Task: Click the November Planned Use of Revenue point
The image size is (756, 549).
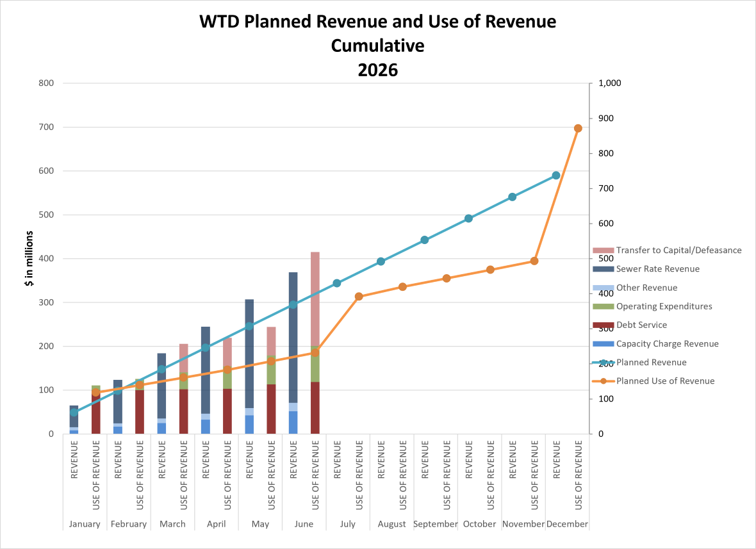Action: 534,261
